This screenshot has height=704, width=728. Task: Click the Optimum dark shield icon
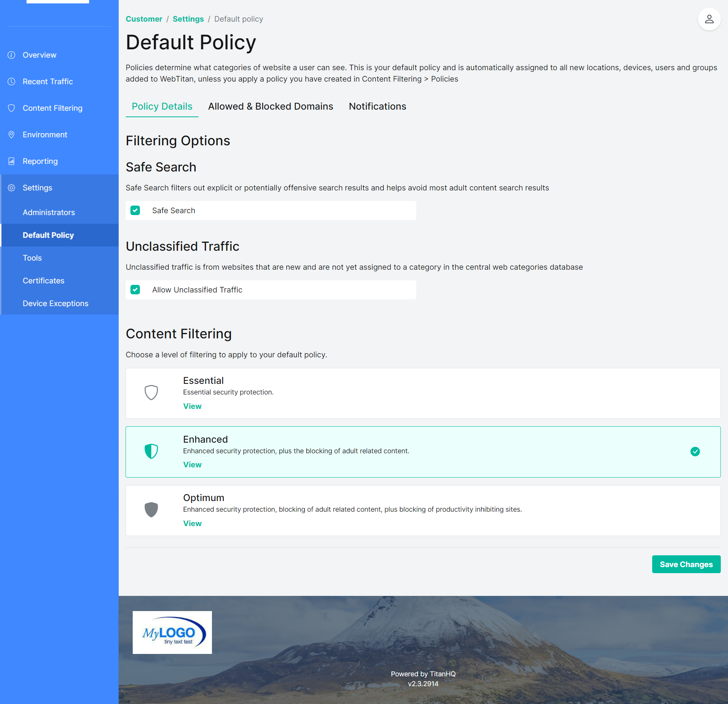[x=151, y=510]
